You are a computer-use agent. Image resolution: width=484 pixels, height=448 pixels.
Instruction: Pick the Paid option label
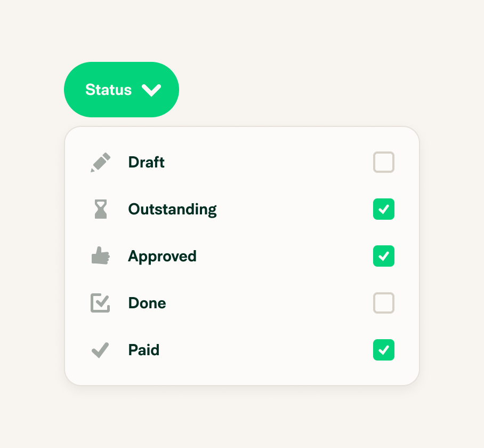click(143, 350)
